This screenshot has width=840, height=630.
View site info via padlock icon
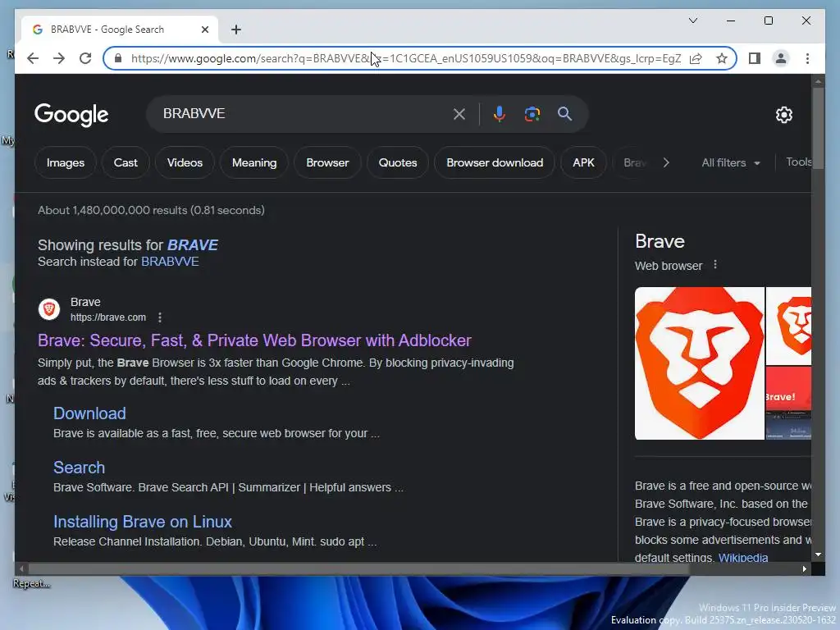(118, 58)
